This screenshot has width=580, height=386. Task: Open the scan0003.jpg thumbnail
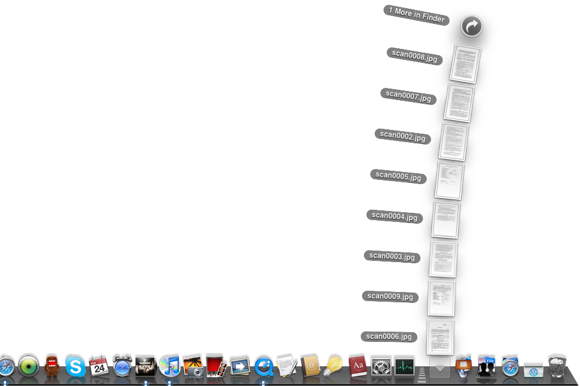[443, 259]
